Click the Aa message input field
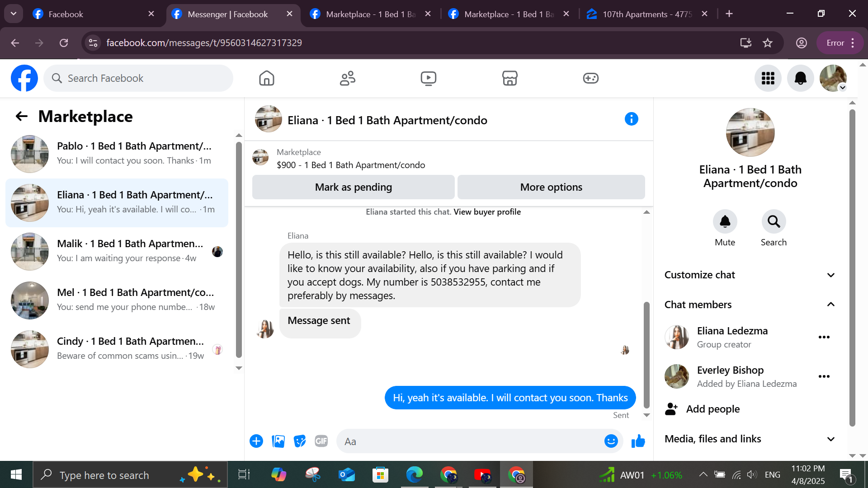Viewport: 868px width, 488px height. tap(470, 441)
